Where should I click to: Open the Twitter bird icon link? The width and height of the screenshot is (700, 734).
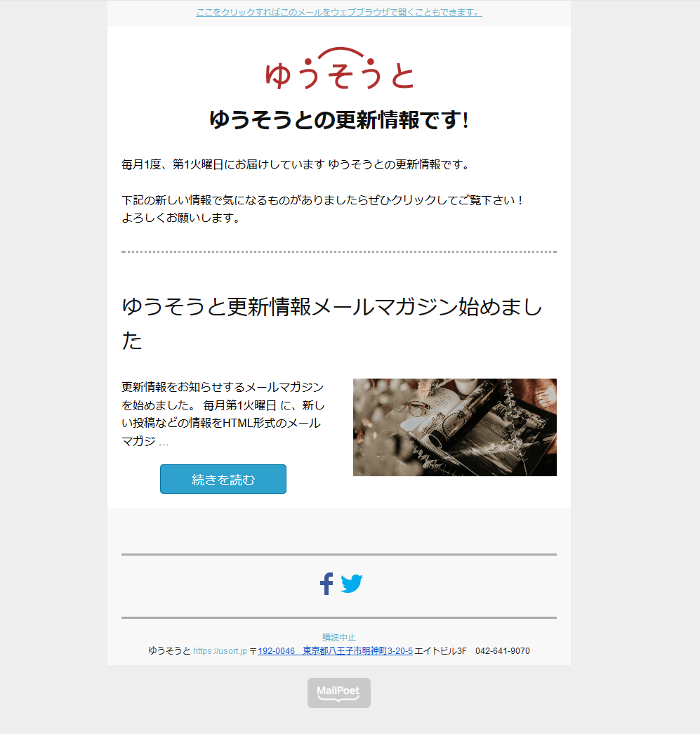(x=352, y=584)
